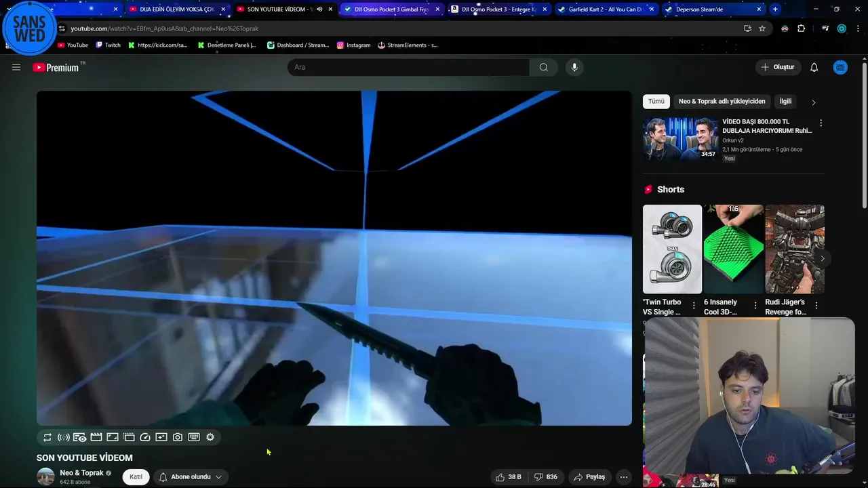
Task: Show more filter chips with the arrow
Action: 814,102
